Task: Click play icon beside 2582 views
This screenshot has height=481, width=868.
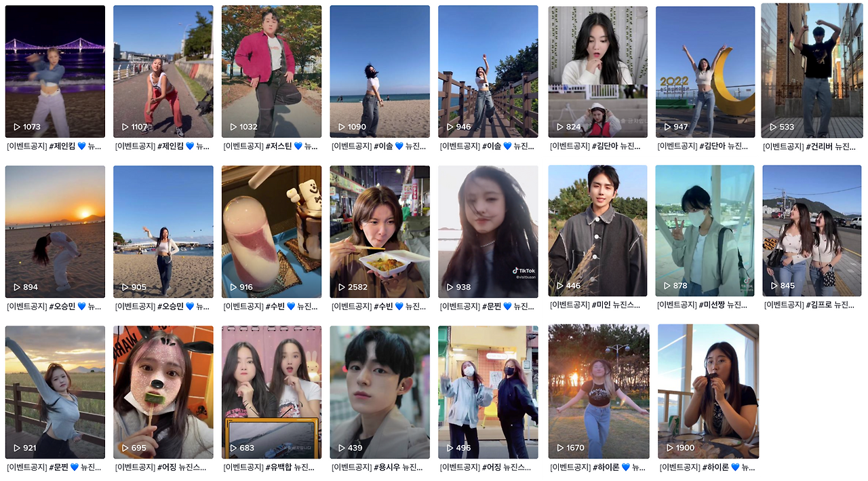Action: 342,287
